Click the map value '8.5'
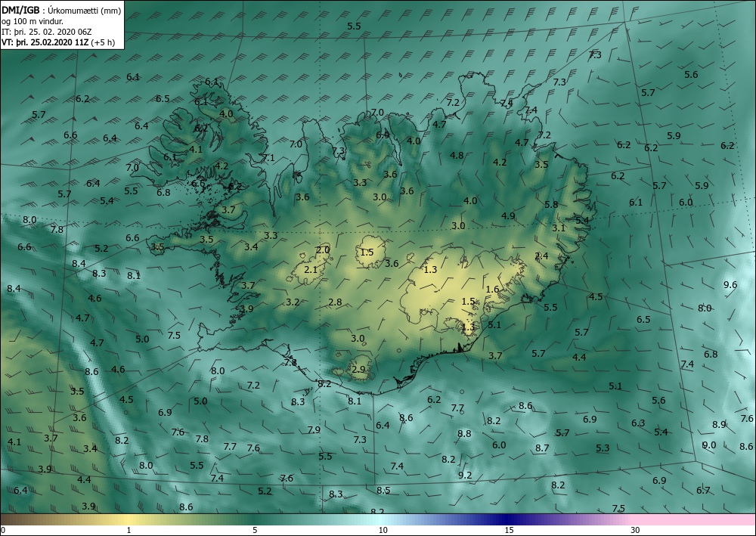Screen dimensions: 756x536 coord(383,490)
